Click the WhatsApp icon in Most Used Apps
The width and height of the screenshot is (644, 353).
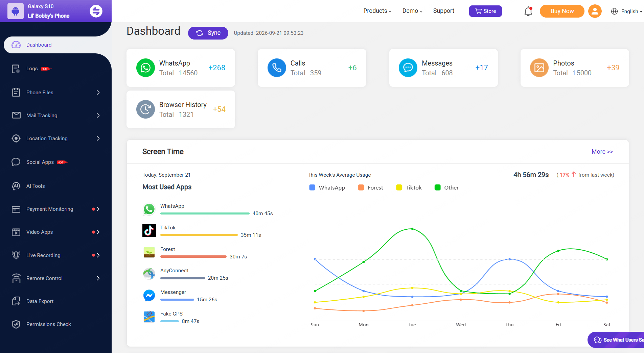149,209
